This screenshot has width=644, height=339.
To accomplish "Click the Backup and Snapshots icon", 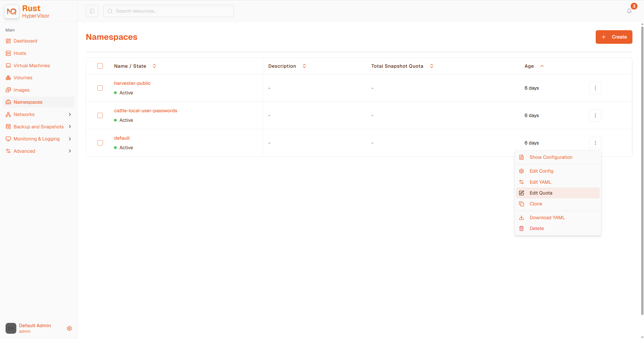I will (x=8, y=127).
